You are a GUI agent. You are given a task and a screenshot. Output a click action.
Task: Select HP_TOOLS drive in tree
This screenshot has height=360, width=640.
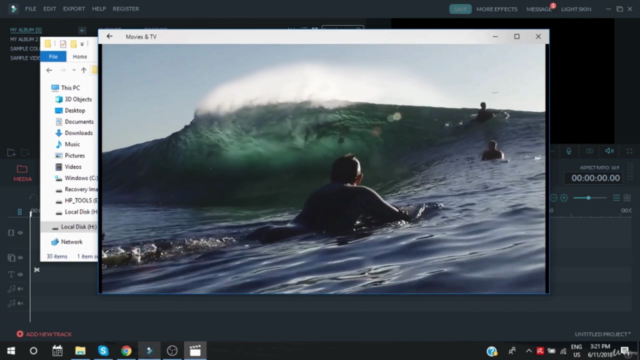coord(81,200)
